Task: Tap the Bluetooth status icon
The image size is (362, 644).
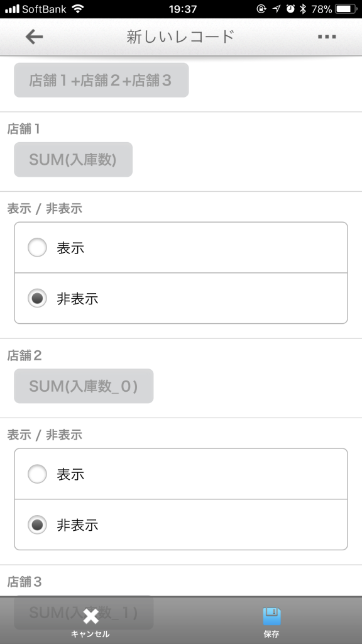Action: [x=303, y=9]
